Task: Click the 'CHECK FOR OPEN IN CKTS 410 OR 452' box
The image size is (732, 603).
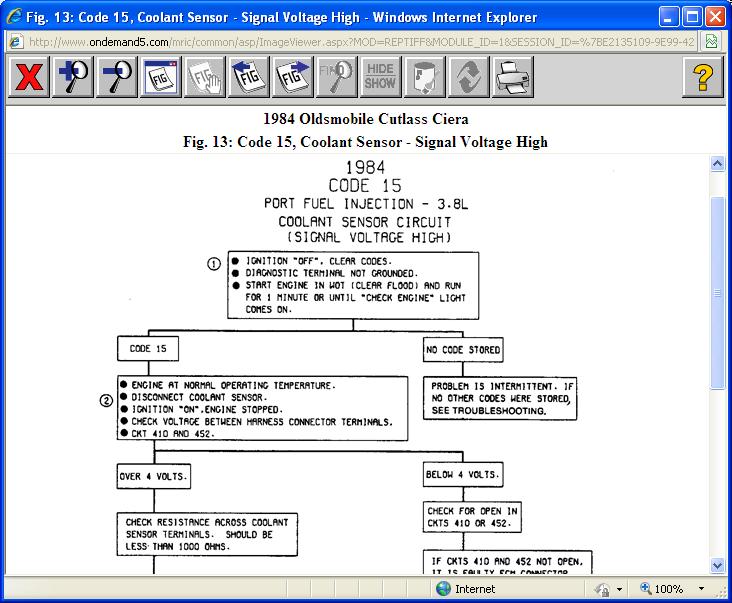Action: click(x=472, y=517)
